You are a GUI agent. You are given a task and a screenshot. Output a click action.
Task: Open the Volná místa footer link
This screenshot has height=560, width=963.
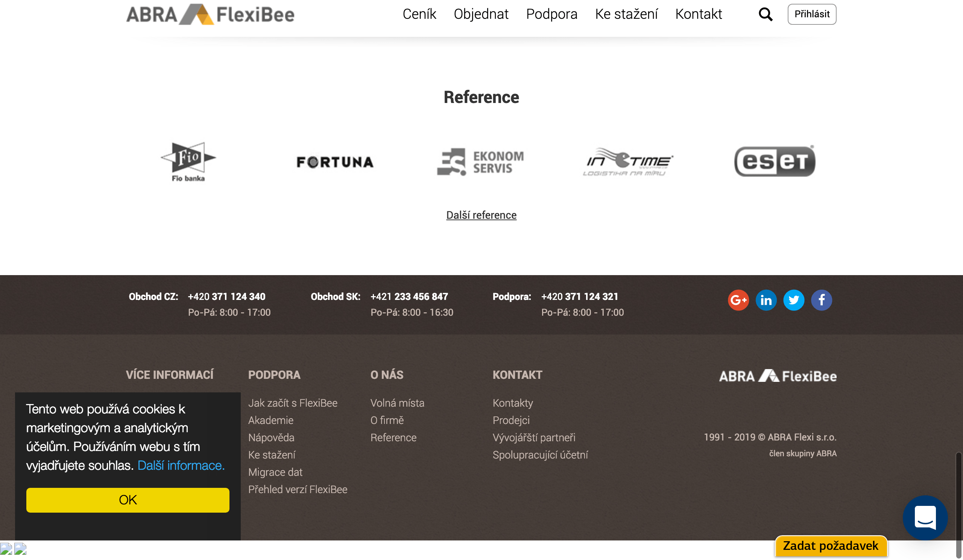click(x=398, y=403)
